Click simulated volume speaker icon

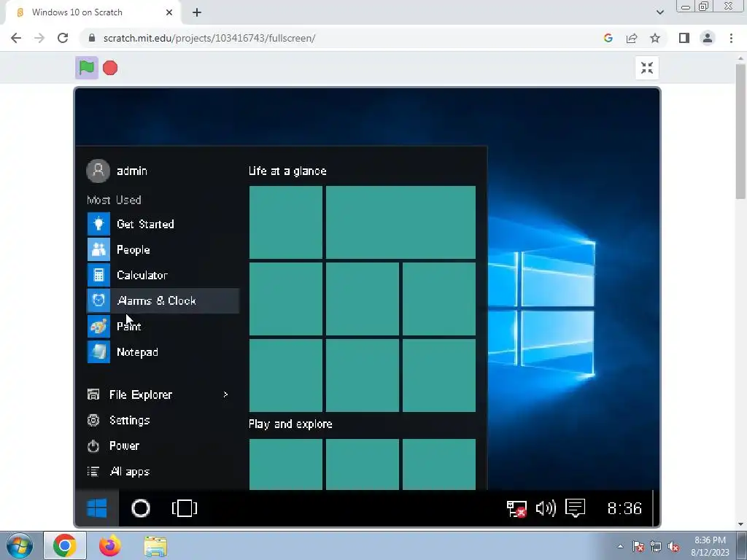click(x=546, y=508)
